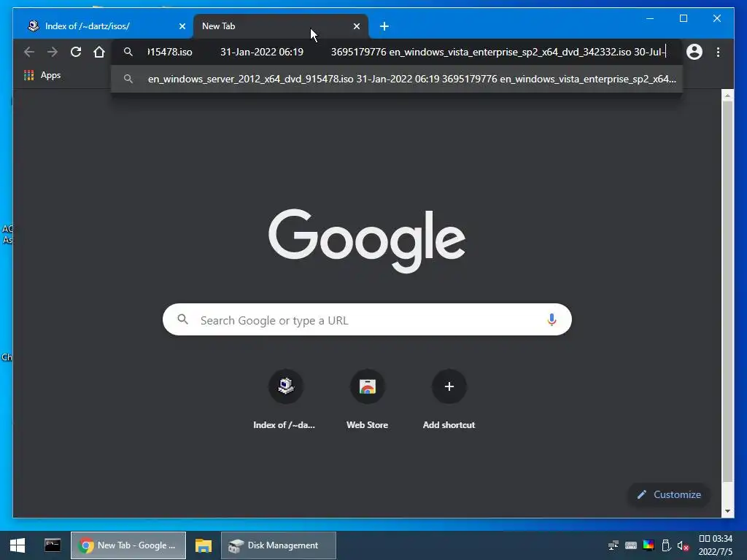Click the Add shortcut button
This screenshot has width=747, height=560.
[449, 399]
